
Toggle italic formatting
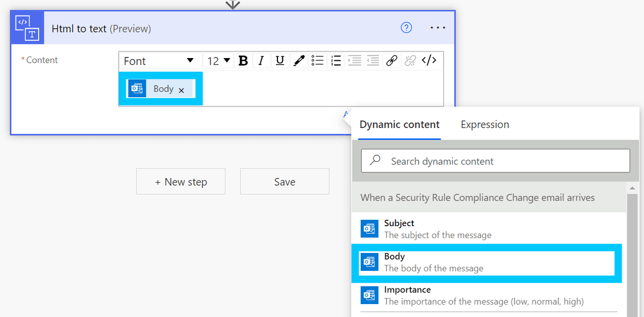click(x=261, y=61)
